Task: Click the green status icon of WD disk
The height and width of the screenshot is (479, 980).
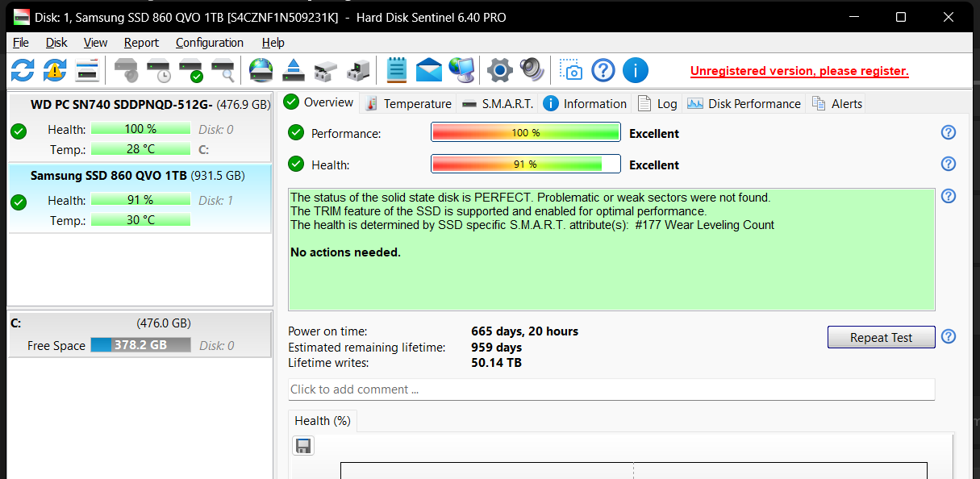Action: coord(19,131)
